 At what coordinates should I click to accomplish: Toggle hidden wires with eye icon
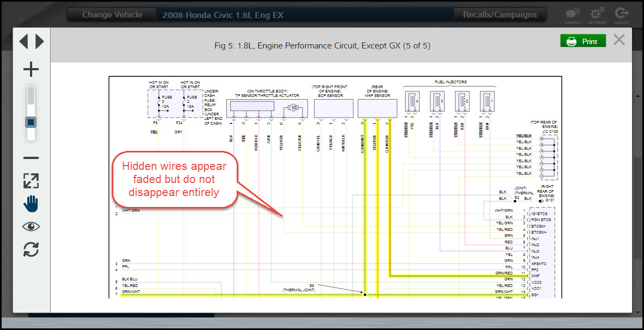point(31,227)
